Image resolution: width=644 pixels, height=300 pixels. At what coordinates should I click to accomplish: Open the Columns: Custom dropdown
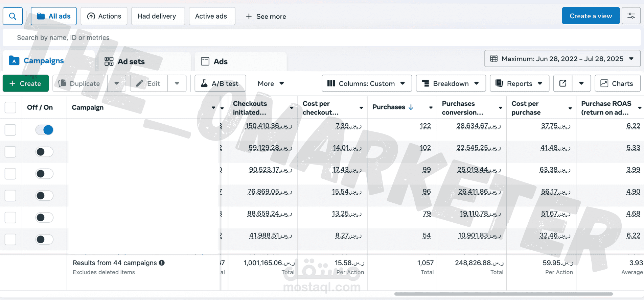click(367, 83)
